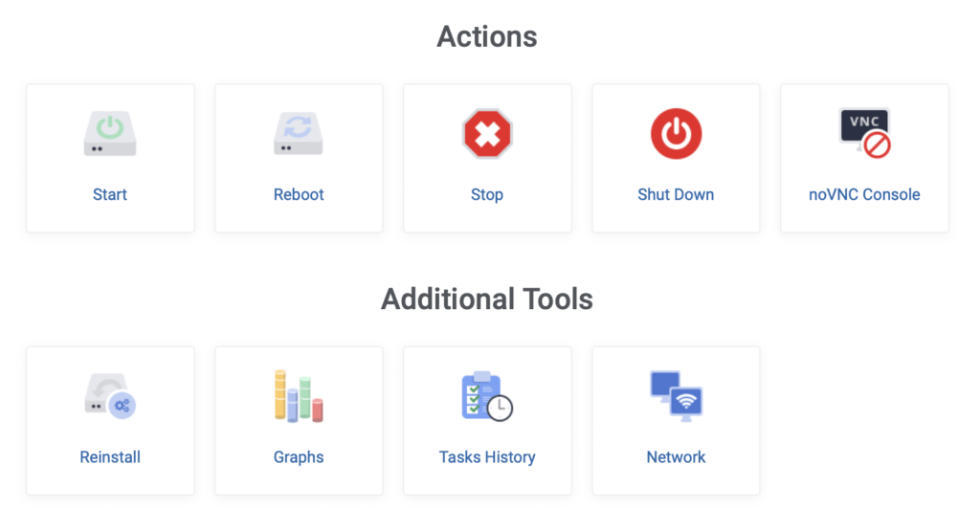Click the Reboot refresh-arrows server icon
This screenshot has height=508, width=980.
pyautogui.click(x=299, y=133)
